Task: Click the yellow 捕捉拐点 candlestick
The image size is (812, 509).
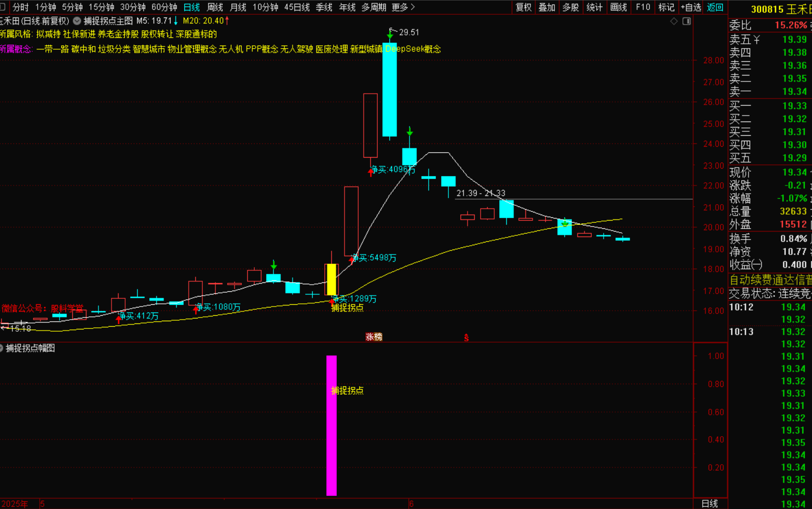Action: point(331,279)
